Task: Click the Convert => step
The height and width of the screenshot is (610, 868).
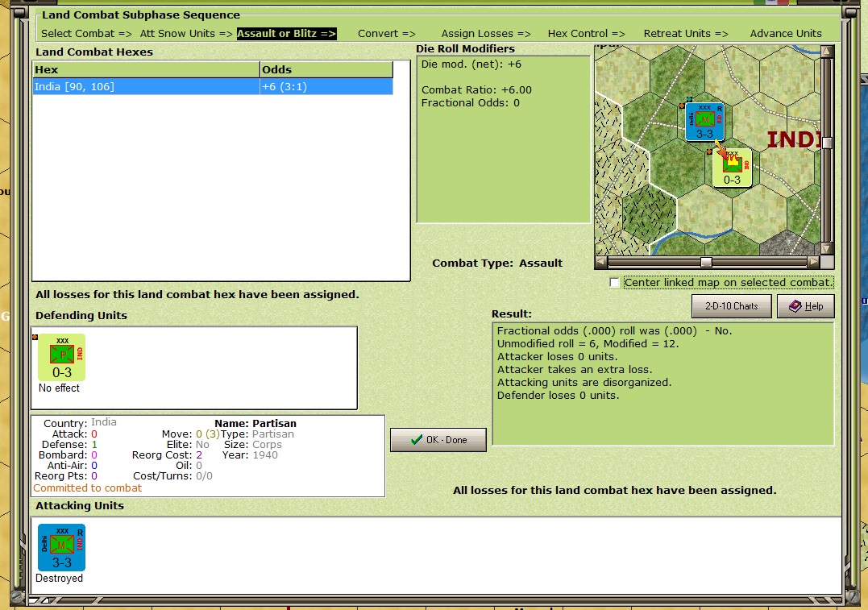Action: pyautogui.click(x=386, y=33)
